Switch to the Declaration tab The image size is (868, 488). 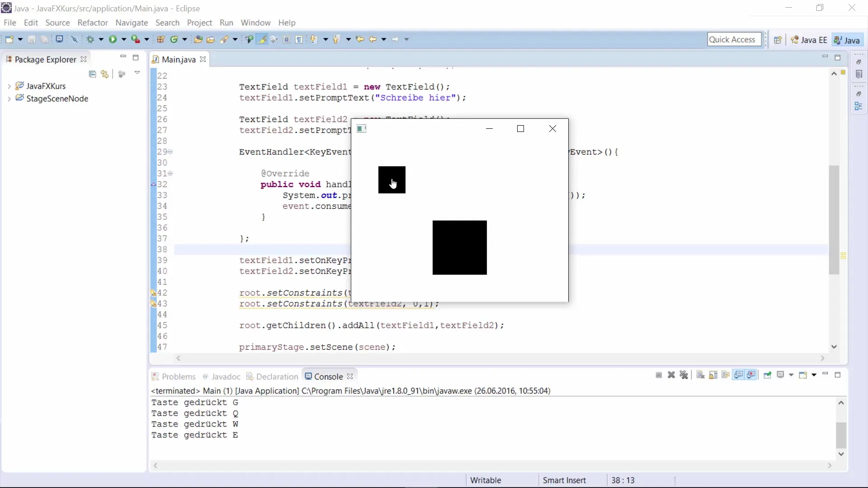tap(272, 376)
